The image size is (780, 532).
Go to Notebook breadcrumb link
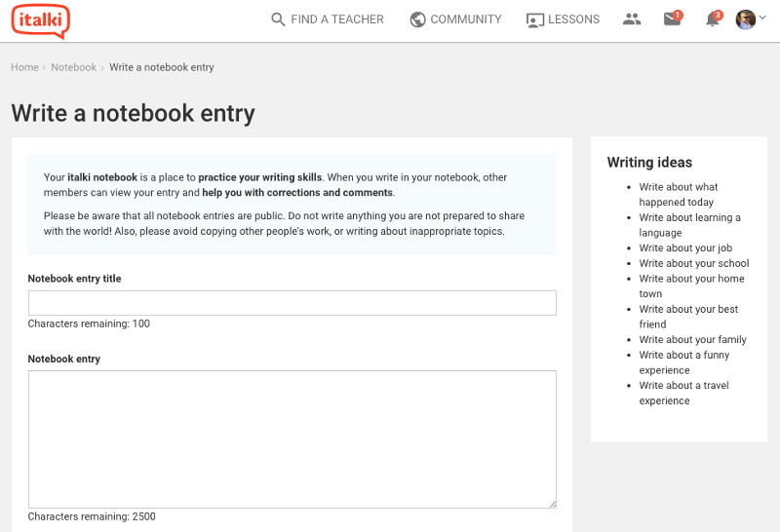[74, 67]
